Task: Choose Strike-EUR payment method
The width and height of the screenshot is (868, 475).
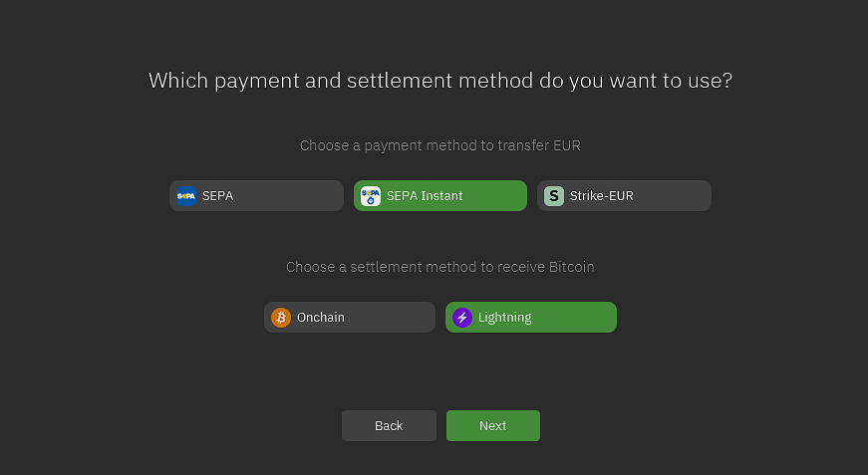Action: tap(624, 196)
